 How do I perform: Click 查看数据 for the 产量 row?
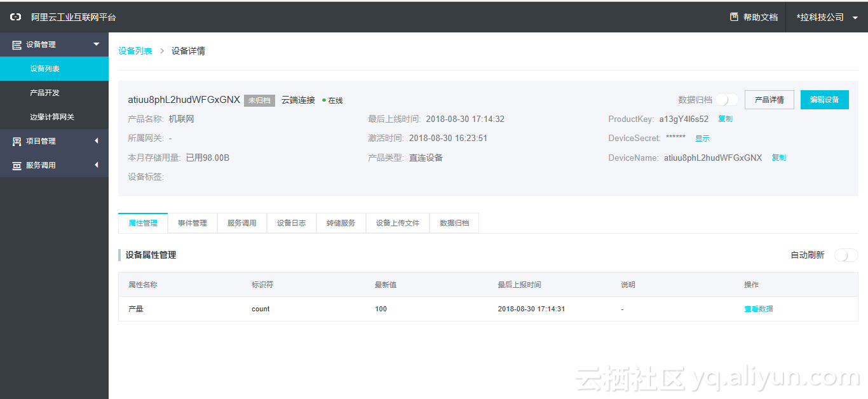pos(759,309)
